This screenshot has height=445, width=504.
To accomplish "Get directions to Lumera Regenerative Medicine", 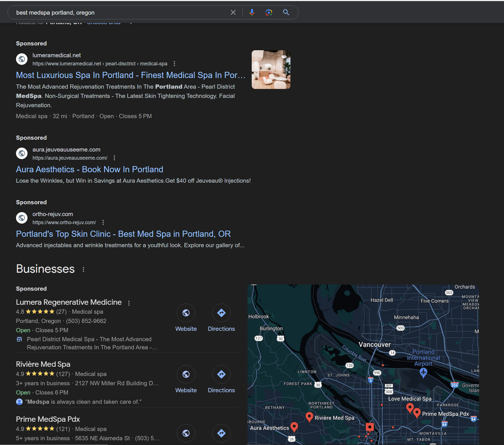I will (x=221, y=313).
